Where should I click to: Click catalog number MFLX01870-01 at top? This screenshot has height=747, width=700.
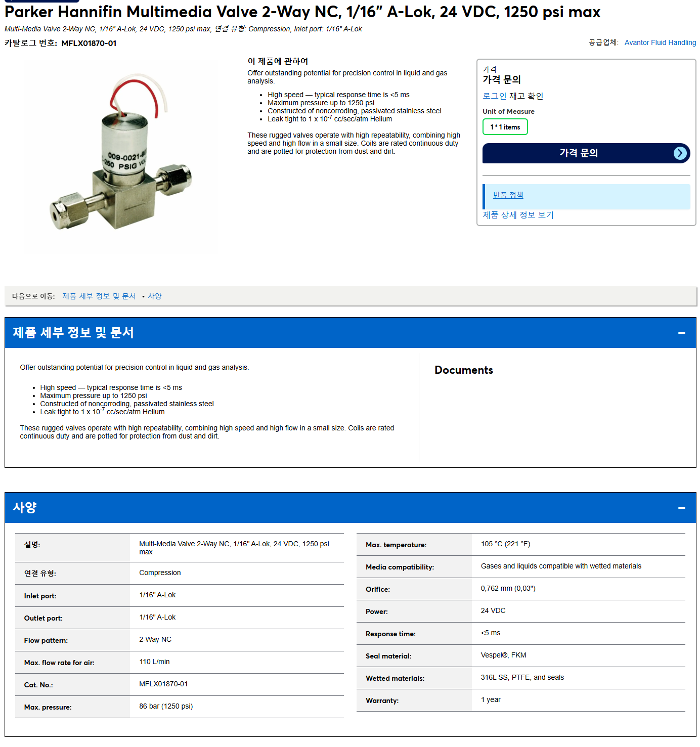[89, 43]
